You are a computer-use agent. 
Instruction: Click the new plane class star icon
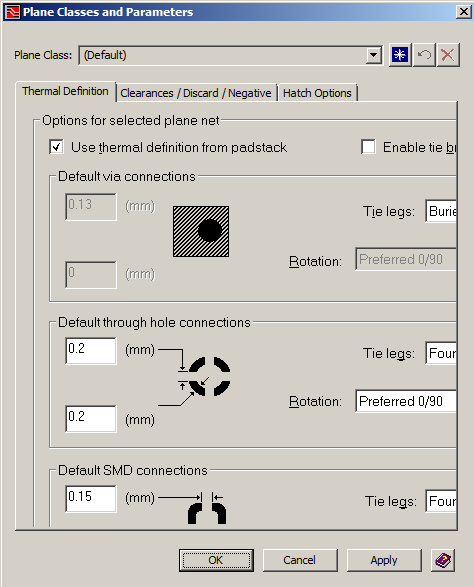(400, 55)
